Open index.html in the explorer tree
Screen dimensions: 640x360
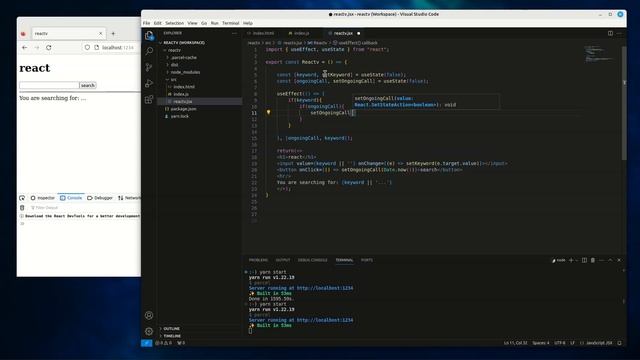[x=184, y=87]
